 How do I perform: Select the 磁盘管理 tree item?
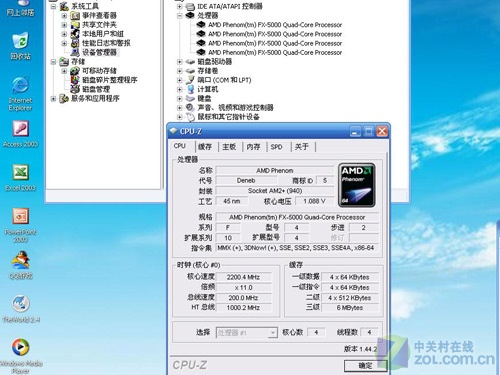point(96,89)
